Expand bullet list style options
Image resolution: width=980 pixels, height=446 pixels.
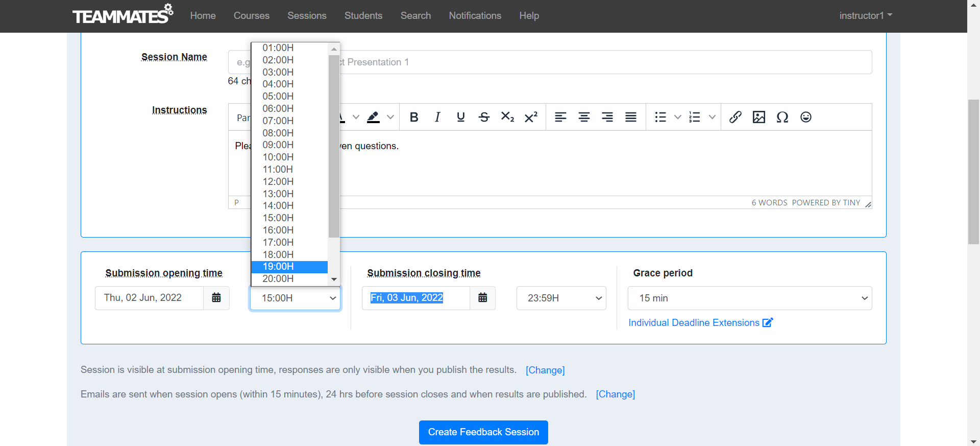(678, 118)
